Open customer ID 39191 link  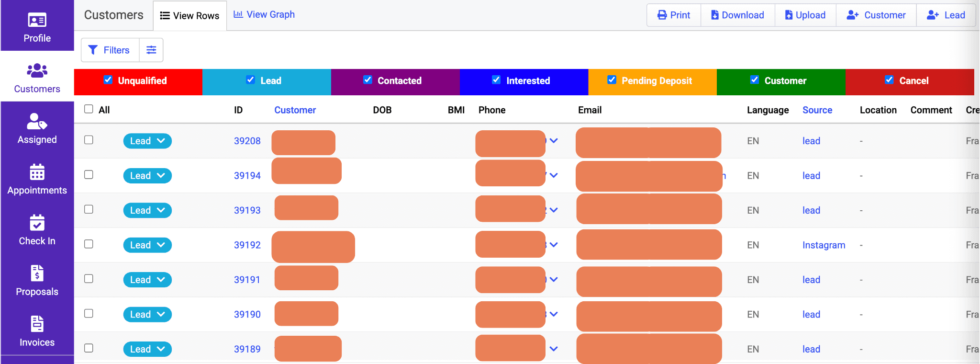click(x=247, y=280)
